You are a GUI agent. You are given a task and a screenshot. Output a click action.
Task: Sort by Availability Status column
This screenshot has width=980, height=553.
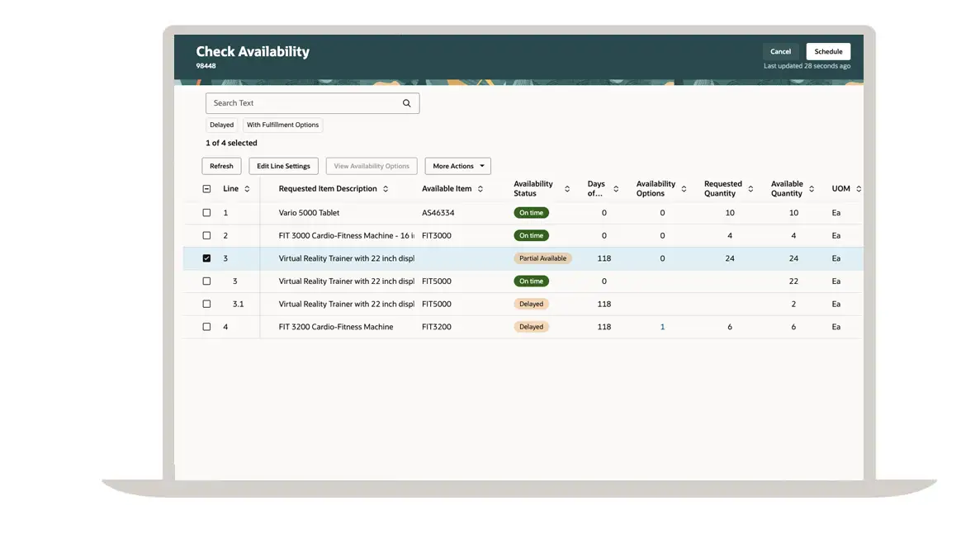click(567, 189)
